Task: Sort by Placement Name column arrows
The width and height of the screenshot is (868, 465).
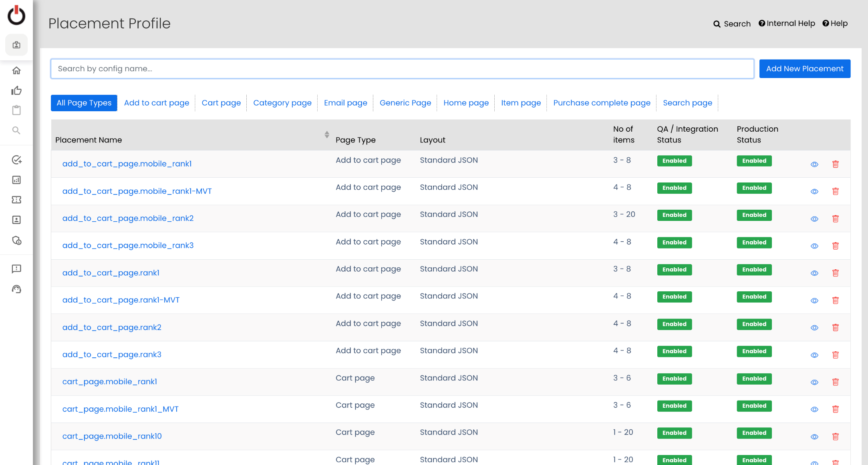Action: pyautogui.click(x=327, y=135)
